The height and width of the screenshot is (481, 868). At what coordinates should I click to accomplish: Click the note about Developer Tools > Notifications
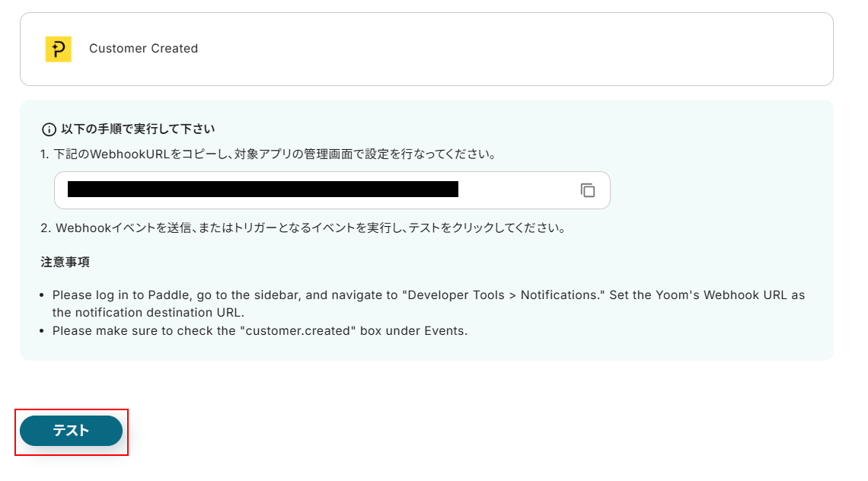pyautogui.click(x=429, y=304)
